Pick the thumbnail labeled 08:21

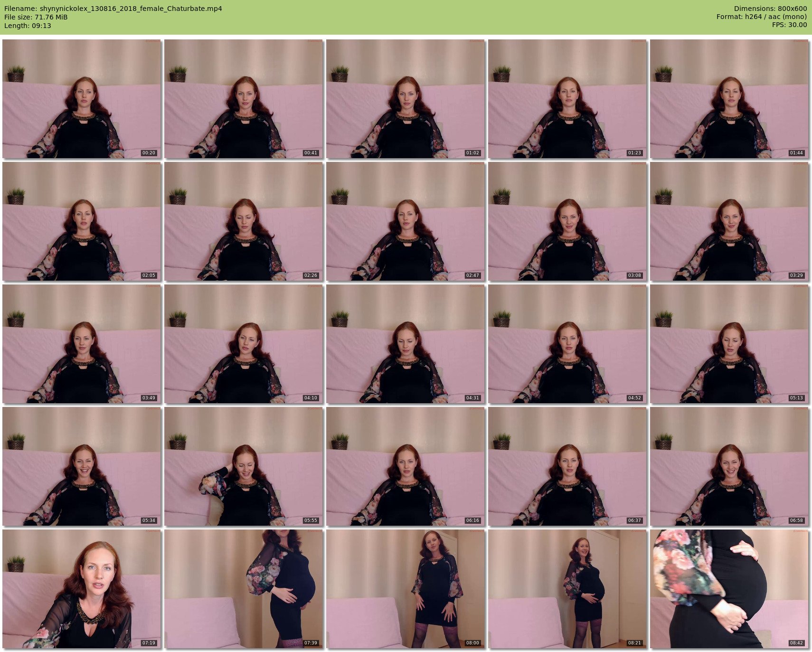coord(567,589)
